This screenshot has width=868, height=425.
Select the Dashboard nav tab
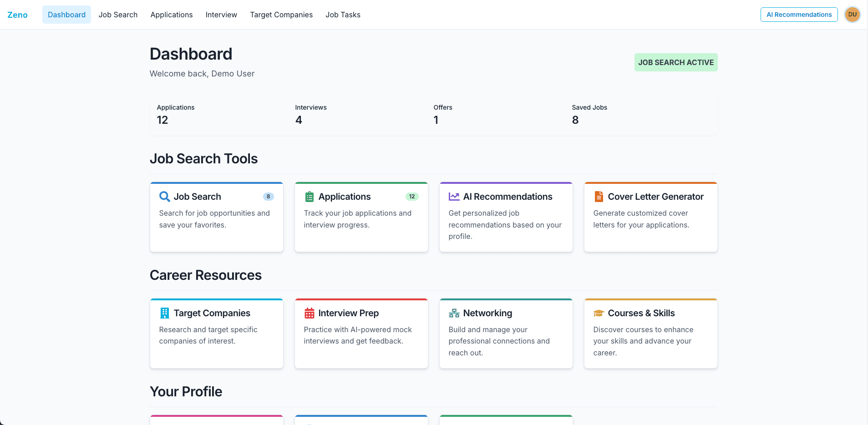tap(66, 15)
